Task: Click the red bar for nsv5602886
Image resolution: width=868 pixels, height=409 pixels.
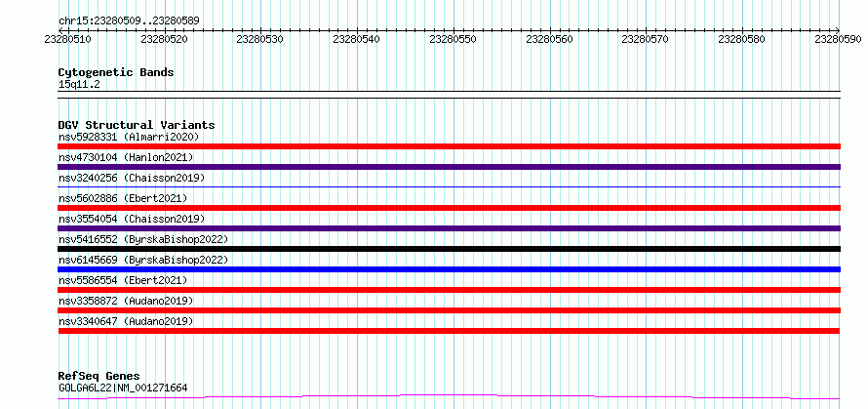Action: coord(449,208)
